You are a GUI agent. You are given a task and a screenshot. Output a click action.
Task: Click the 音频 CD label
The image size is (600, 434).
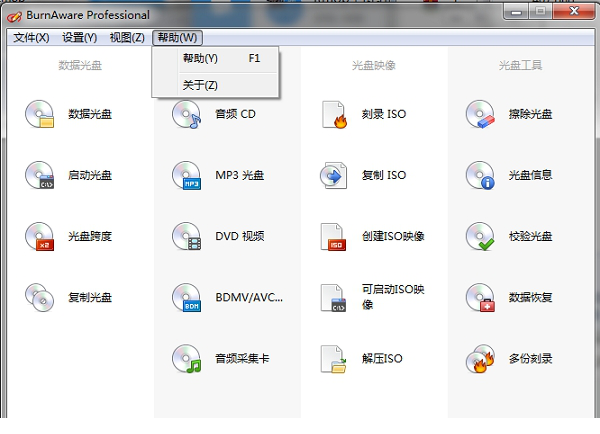[235, 114]
